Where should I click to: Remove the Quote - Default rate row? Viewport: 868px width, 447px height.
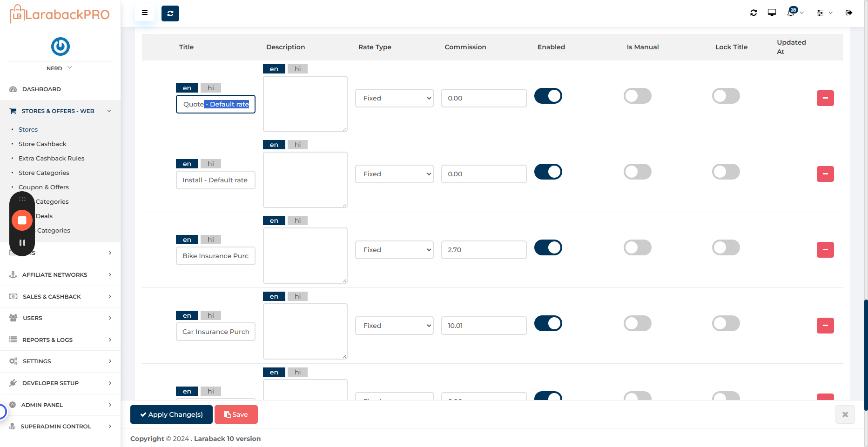click(x=825, y=98)
